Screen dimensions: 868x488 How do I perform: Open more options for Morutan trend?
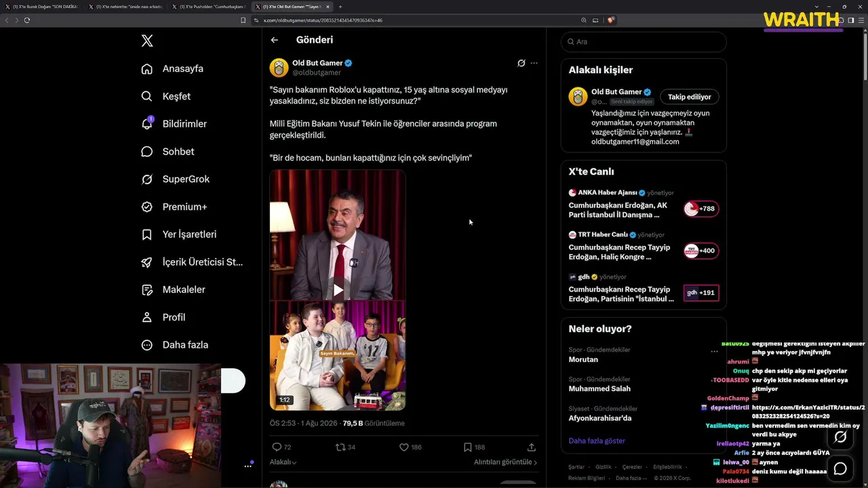[714, 352]
